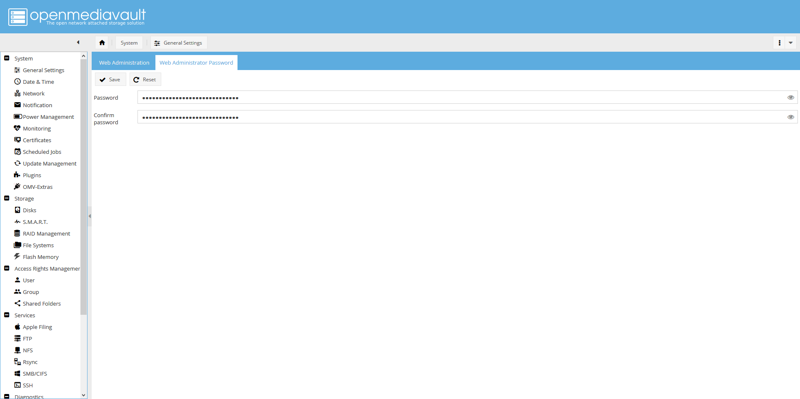Click the SSH terminal icon

[17, 385]
